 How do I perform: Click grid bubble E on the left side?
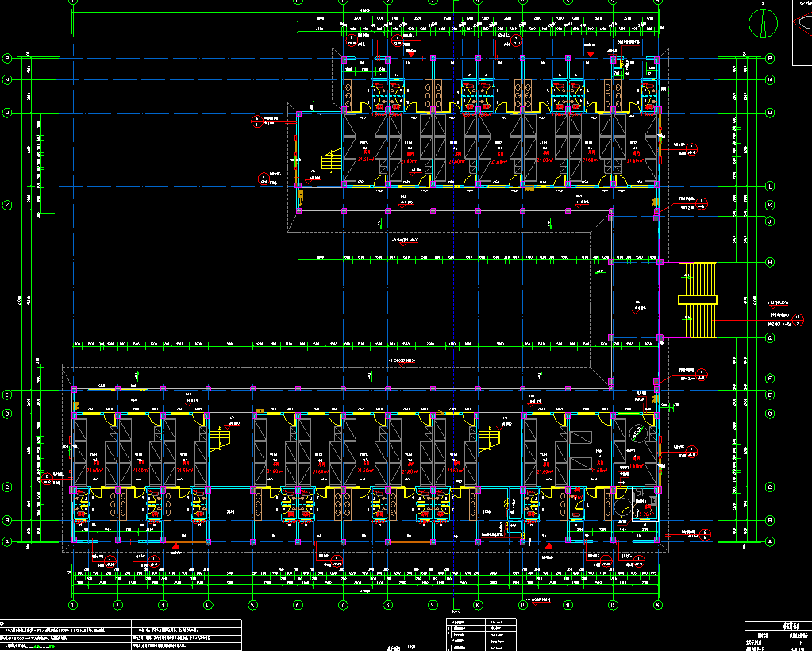[x=8, y=395]
